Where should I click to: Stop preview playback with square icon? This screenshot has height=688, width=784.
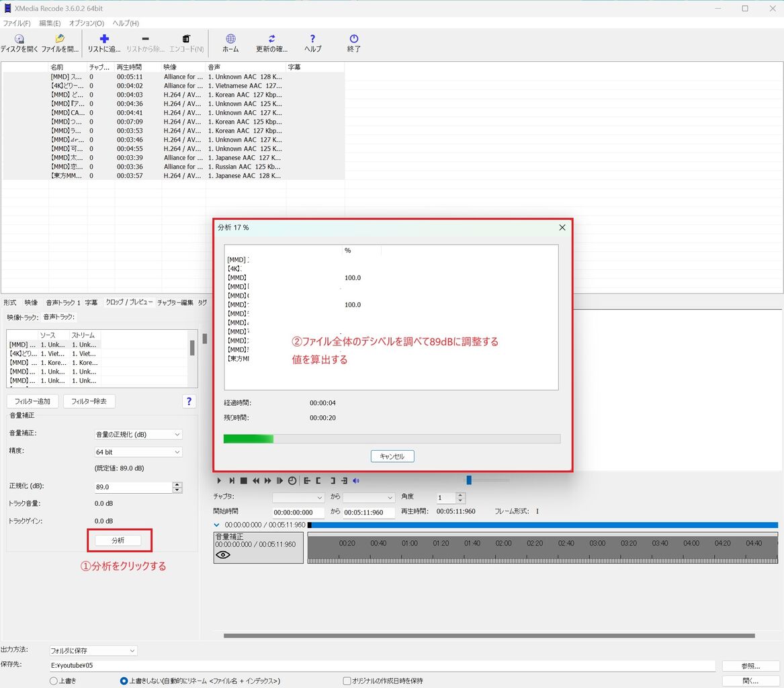[x=243, y=480]
